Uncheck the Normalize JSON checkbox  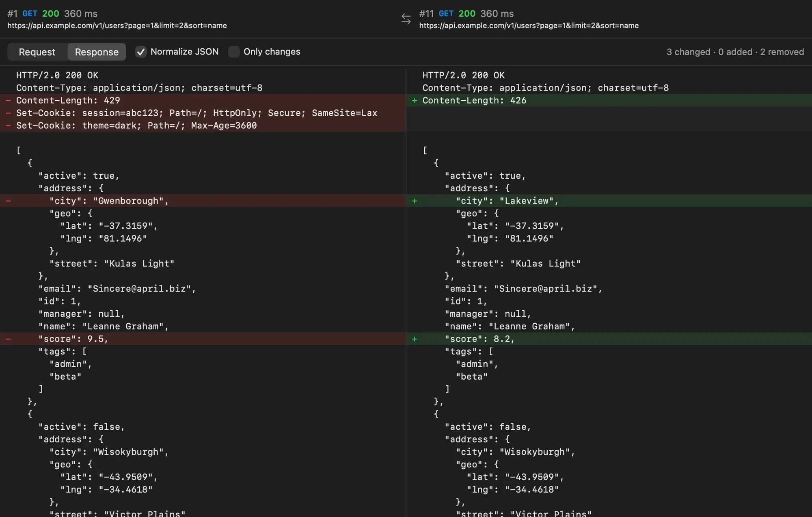pyautogui.click(x=141, y=52)
